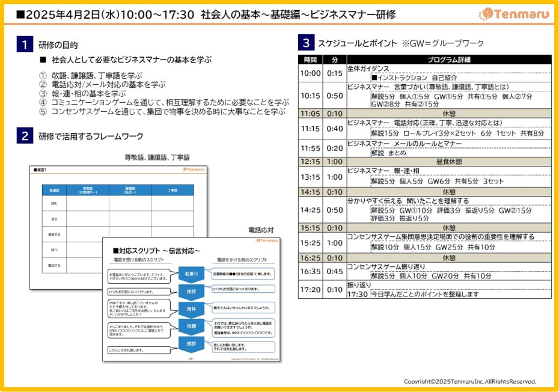This screenshot has height=392, width=559.
Task: Click the page title with date 2025年4月2日
Action: (x=206, y=14)
